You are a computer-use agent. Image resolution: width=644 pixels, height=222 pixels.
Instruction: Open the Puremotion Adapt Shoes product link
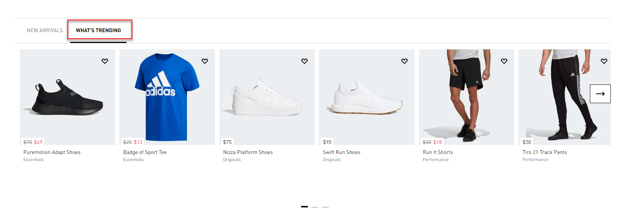point(52,152)
